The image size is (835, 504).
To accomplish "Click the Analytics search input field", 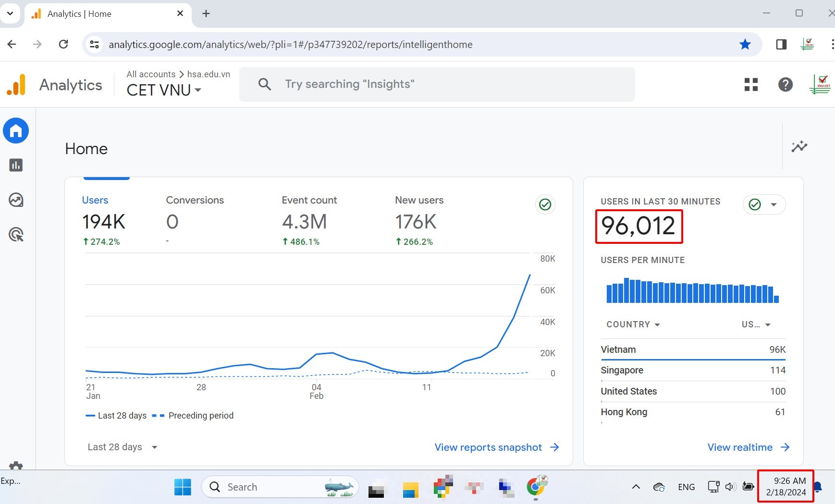I will tap(437, 84).
